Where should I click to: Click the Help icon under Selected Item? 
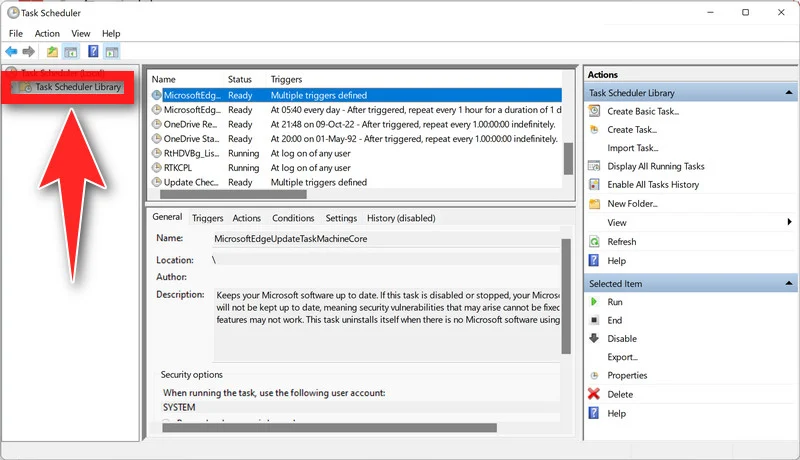(x=594, y=413)
